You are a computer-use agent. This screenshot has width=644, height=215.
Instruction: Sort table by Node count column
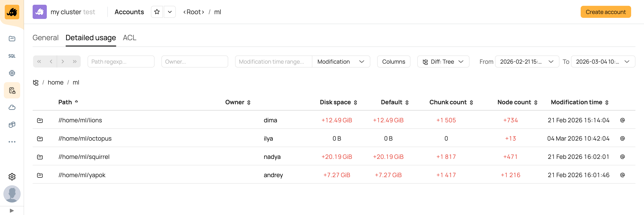coord(517,102)
